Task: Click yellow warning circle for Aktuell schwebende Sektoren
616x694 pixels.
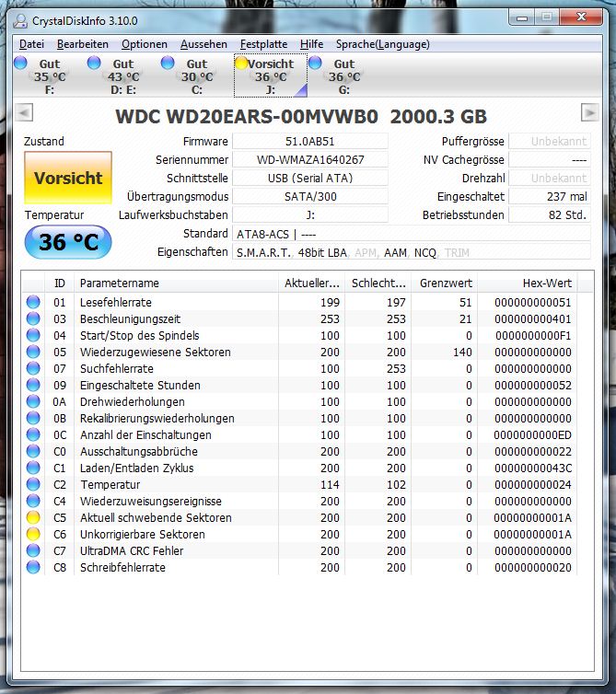Action: [33, 518]
